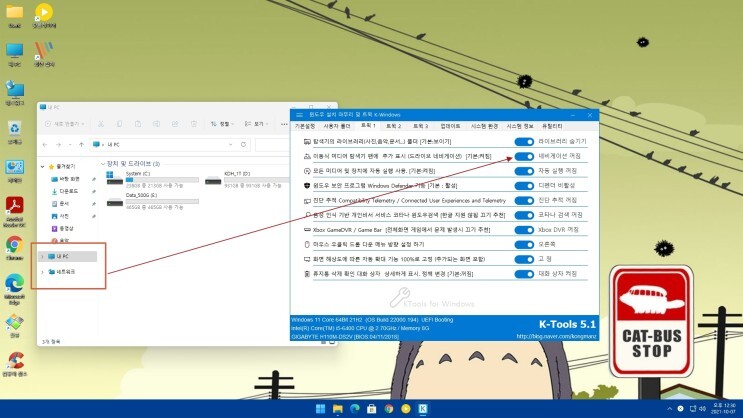The height and width of the screenshot is (418, 743).
Task: Collapse the 즐겨찾기 tree node
Action: (x=43, y=167)
